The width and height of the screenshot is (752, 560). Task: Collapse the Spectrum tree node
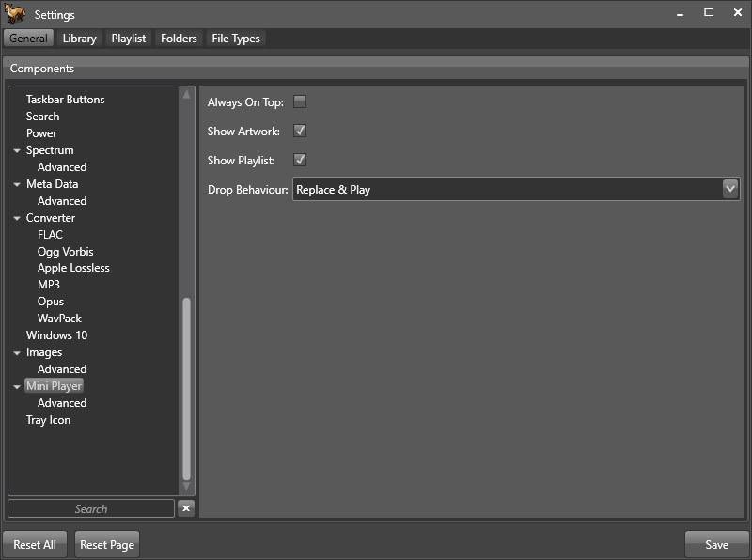[x=17, y=150]
